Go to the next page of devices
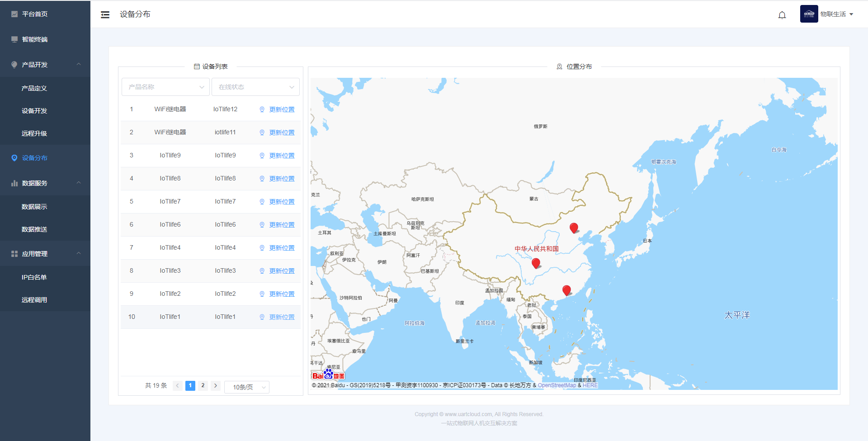The width and height of the screenshot is (868, 441). 216,386
